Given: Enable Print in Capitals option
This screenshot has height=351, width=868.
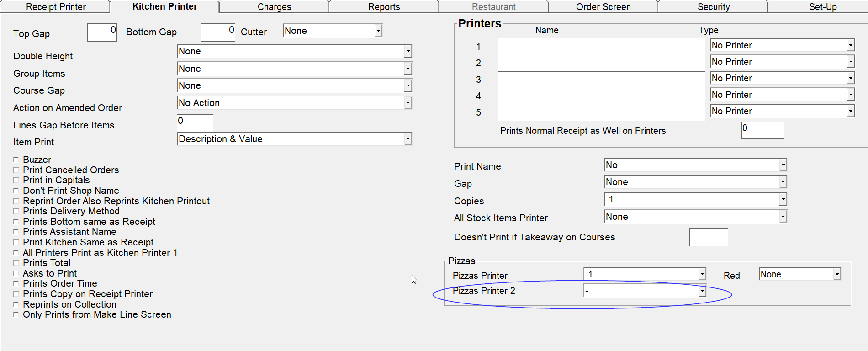Looking at the screenshot, I should tap(16, 180).
